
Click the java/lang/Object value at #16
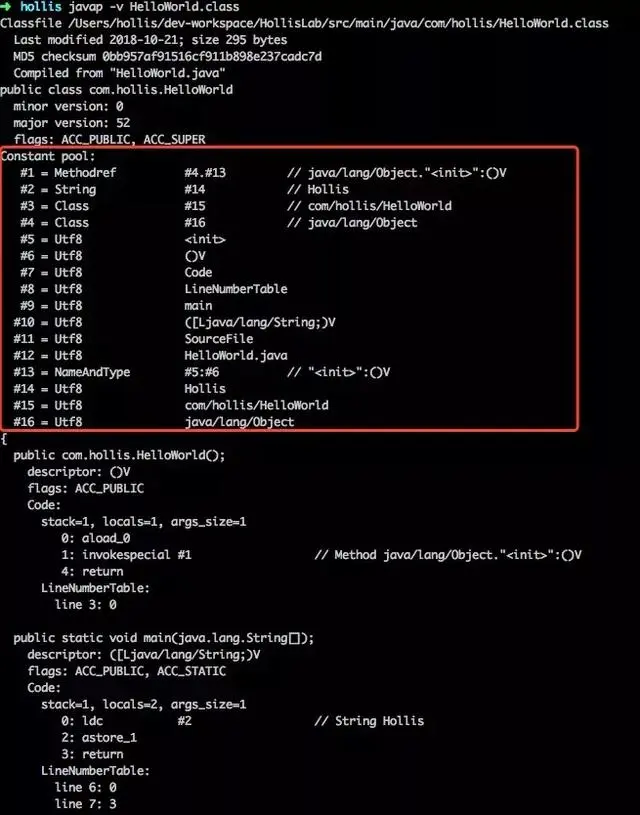tap(239, 422)
